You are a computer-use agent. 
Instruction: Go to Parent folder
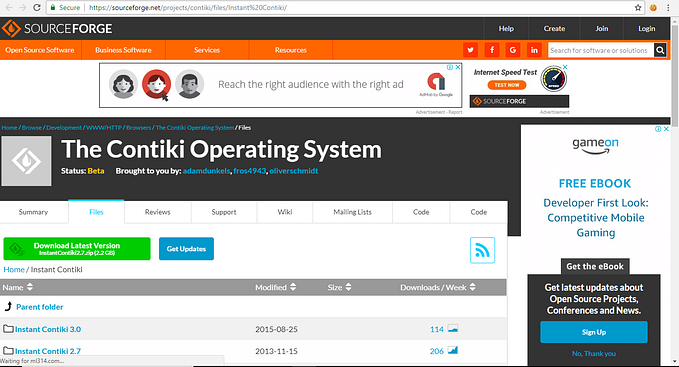click(39, 307)
